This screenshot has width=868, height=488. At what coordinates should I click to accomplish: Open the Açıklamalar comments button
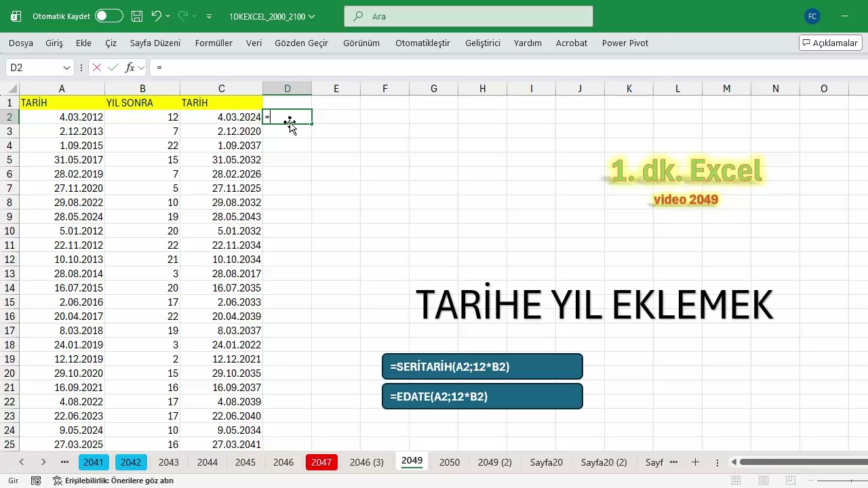coord(830,43)
